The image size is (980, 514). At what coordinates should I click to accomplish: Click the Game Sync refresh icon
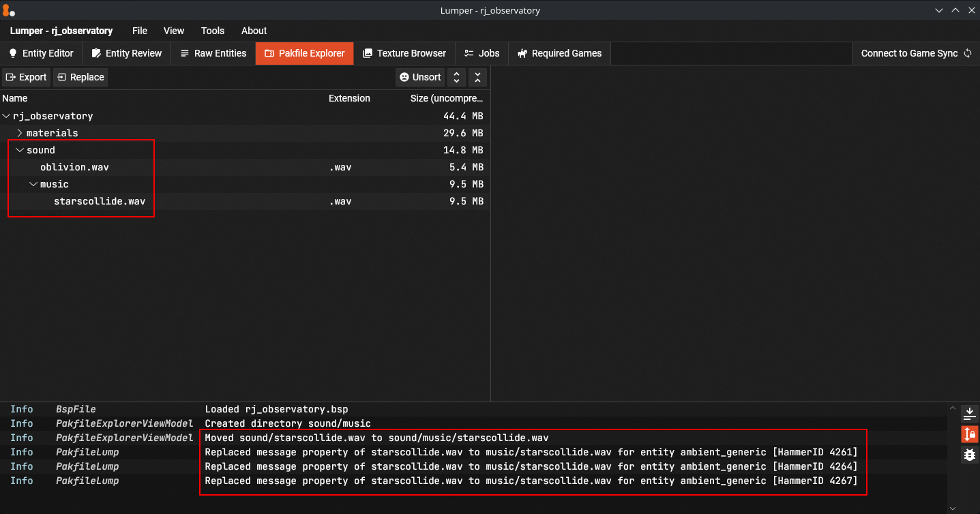tap(968, 53)
